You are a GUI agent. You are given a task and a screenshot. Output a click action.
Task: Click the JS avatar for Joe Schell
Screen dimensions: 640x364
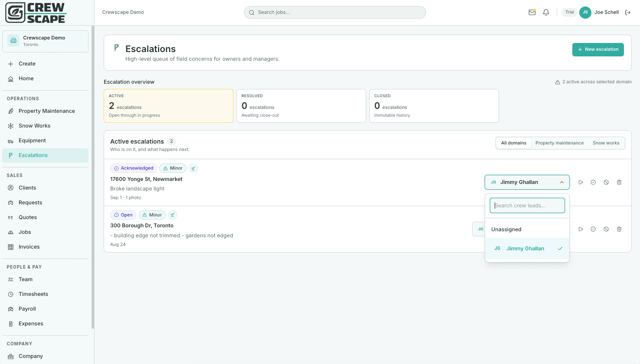585,12
